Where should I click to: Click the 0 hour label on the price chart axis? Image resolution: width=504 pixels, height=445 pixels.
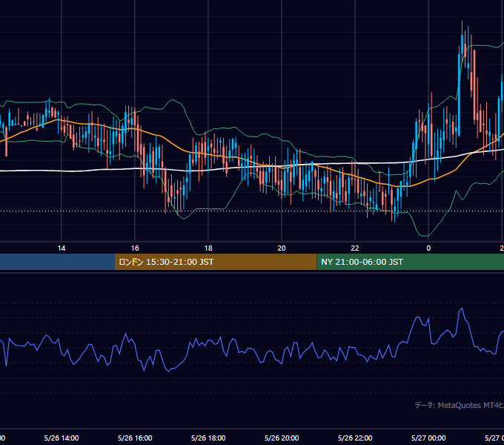click(x=428, y=248)
